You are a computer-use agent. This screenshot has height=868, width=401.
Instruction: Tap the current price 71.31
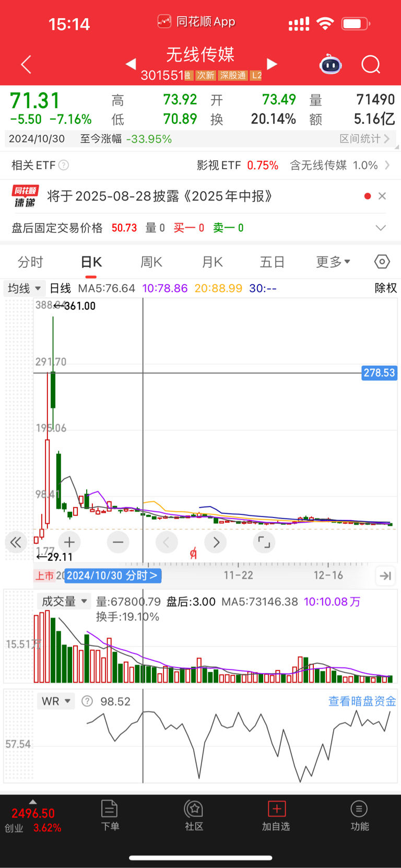[35, 100]
